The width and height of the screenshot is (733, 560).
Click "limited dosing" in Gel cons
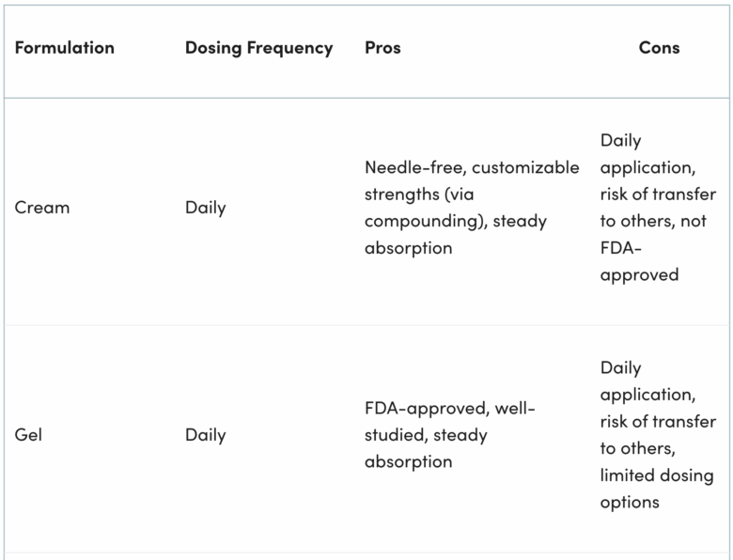pos(657,475)
